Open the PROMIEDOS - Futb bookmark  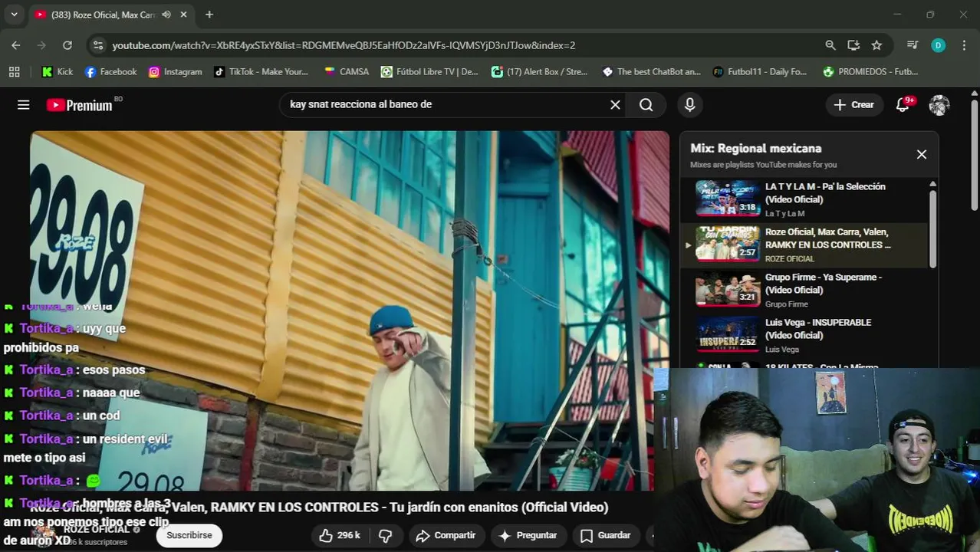click(870, 71)
